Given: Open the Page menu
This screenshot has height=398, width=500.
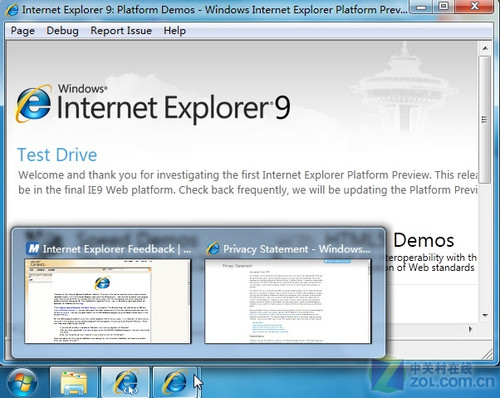Looking at the screenshot, I should 23,31.
